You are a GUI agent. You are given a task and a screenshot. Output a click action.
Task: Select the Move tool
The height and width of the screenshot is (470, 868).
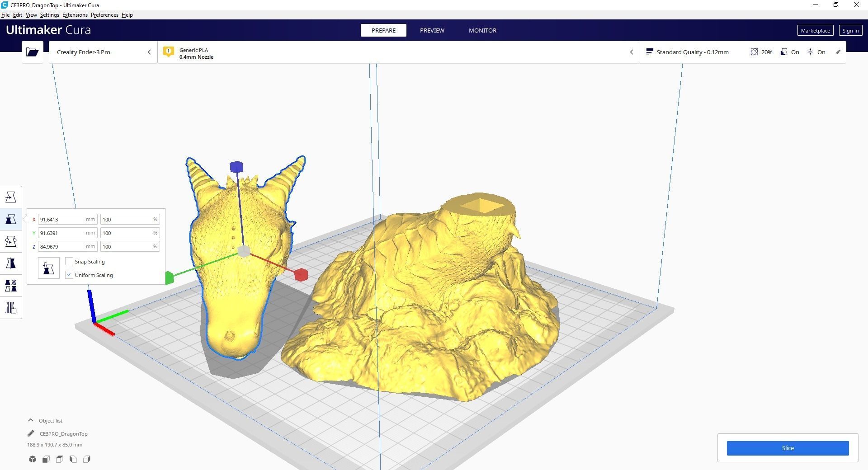click(11, 197)
